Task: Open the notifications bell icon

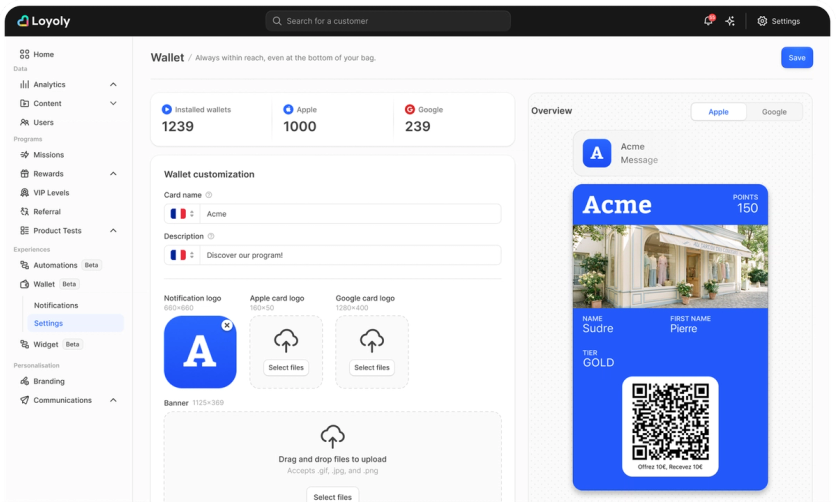Action: 708,21
